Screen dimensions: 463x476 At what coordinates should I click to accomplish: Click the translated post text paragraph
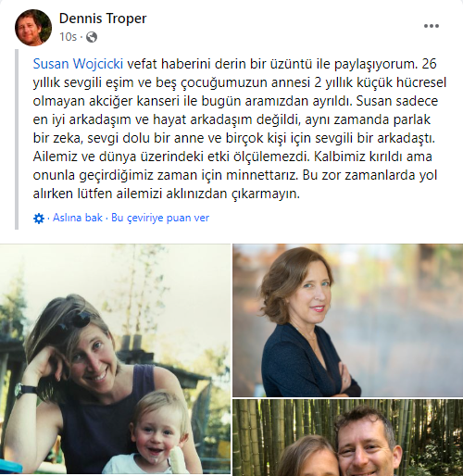240,129
